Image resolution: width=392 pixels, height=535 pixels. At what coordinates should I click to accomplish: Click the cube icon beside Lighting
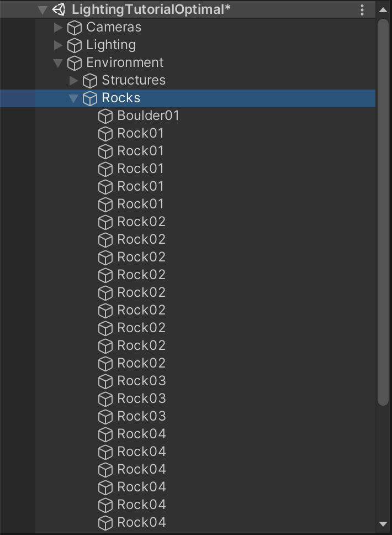click(x=75, y=45)
